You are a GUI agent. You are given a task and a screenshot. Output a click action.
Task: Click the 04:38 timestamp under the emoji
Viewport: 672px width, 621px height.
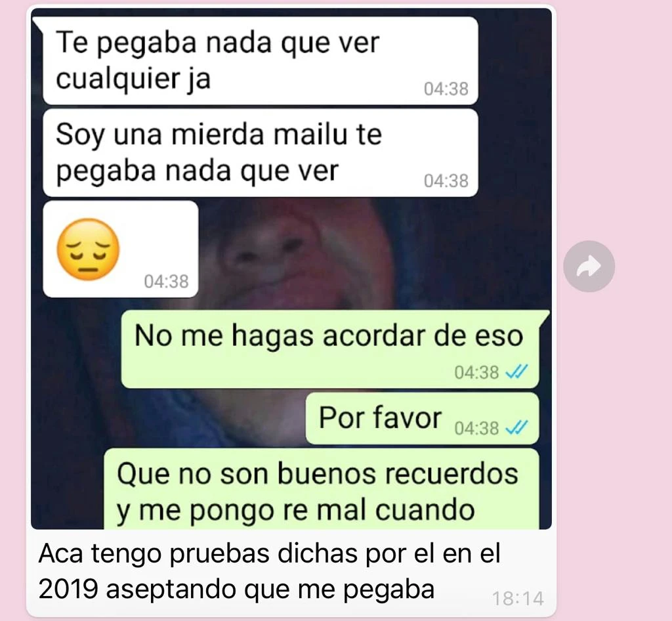coord(166,282)
